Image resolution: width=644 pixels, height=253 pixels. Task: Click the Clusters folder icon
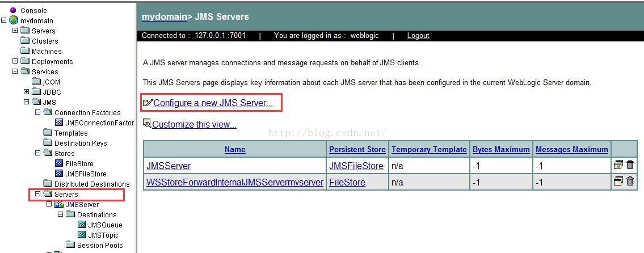25,41
